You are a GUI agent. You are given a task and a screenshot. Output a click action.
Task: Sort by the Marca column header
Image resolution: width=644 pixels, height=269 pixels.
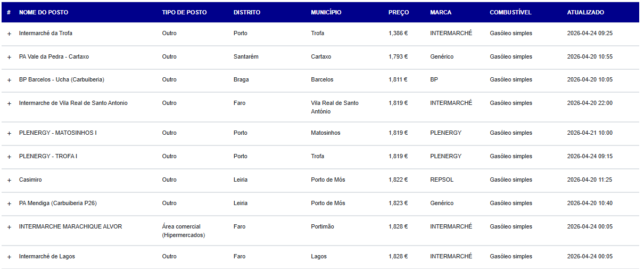click(x=441, y=12)
